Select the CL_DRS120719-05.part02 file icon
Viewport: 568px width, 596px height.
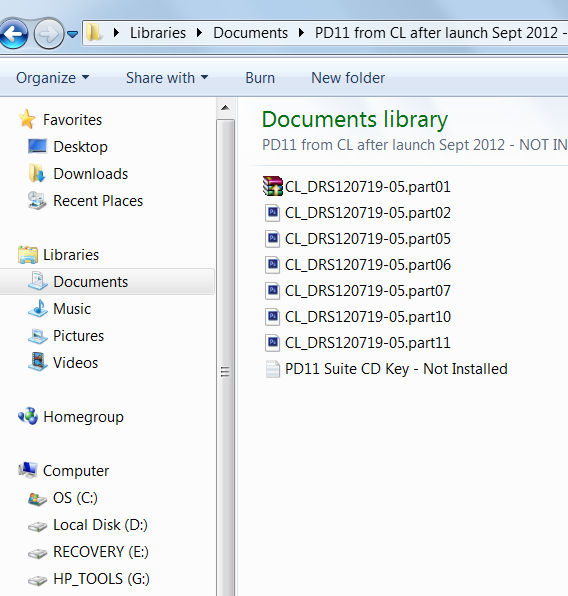272,213
